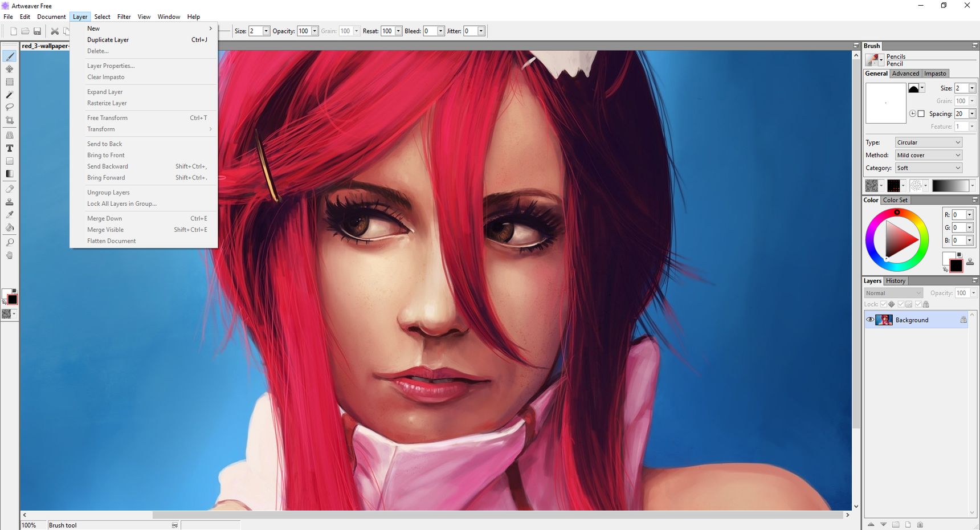
Task: Open the Category dropdown showing Soft
Action: (x=928, y=168)
